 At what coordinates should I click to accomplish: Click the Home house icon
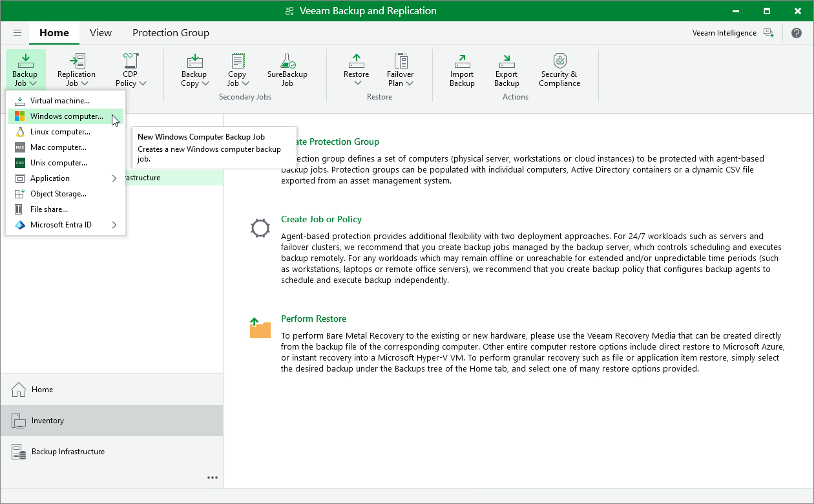coord(18,390)
